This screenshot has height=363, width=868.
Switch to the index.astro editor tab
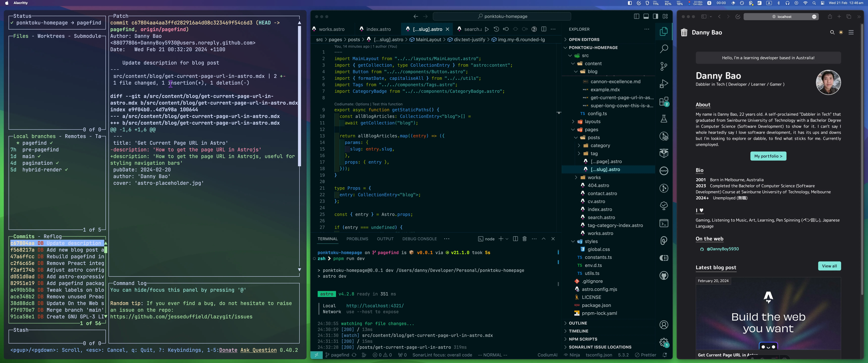(378, 29)
